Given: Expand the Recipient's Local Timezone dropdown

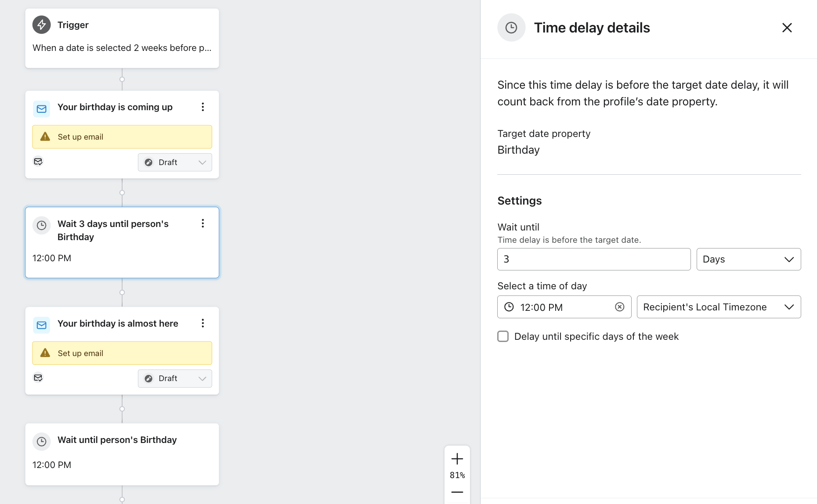Looking at the screenshot, I should pyautogui.click(x=719, y=307).
